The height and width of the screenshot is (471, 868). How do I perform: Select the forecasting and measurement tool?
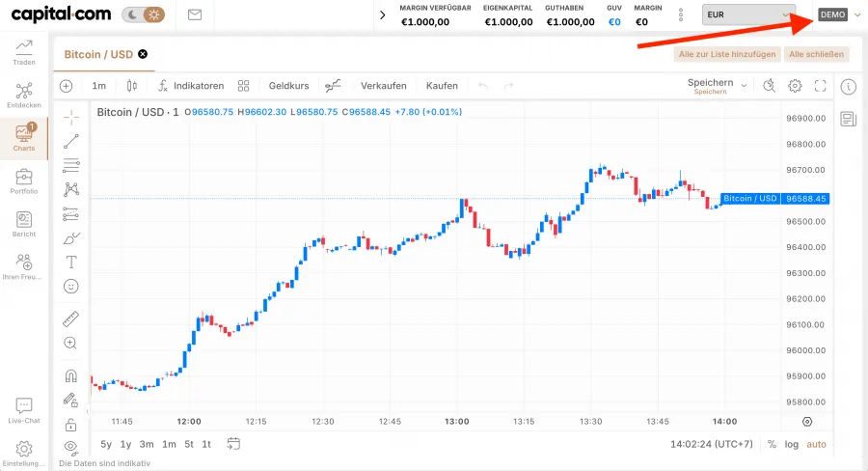[70, 214]
